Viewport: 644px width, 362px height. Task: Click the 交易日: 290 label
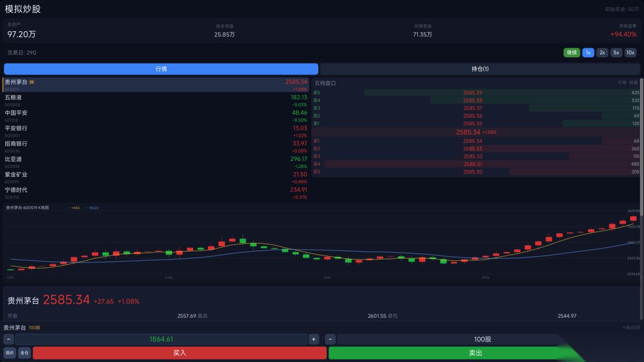coord(22,53)
